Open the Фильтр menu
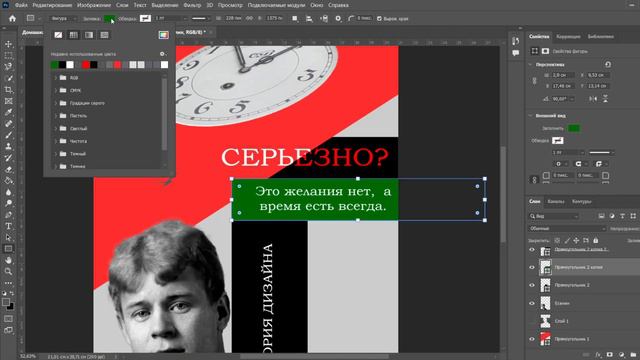This screenshot has height=360, width=640. click(x=192, y=5)
